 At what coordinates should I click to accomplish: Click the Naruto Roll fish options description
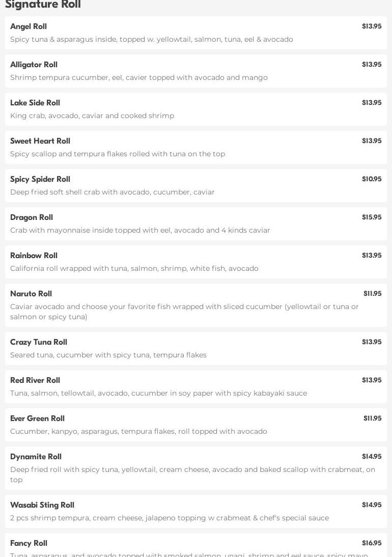pyautogui.click(x=184, y=312)
